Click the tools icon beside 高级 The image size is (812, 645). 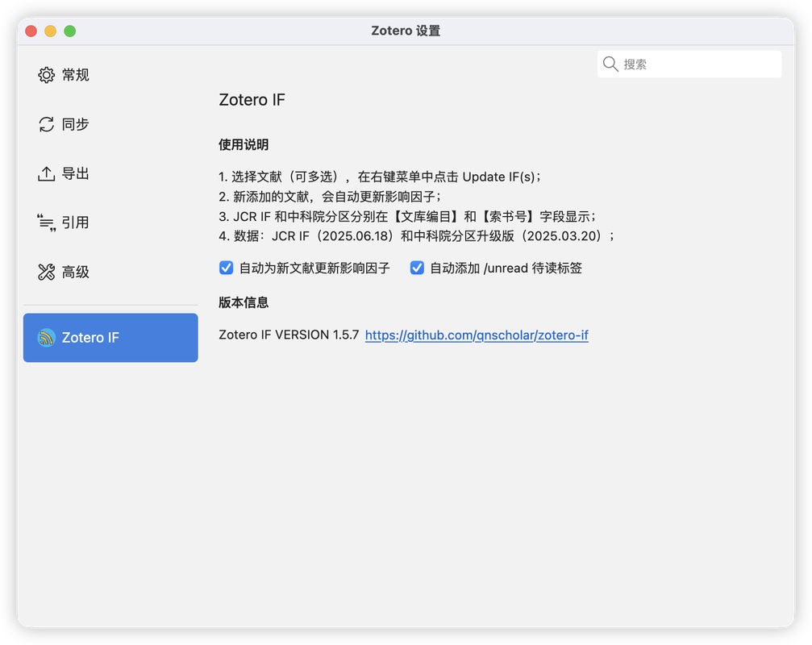(46, 272)
